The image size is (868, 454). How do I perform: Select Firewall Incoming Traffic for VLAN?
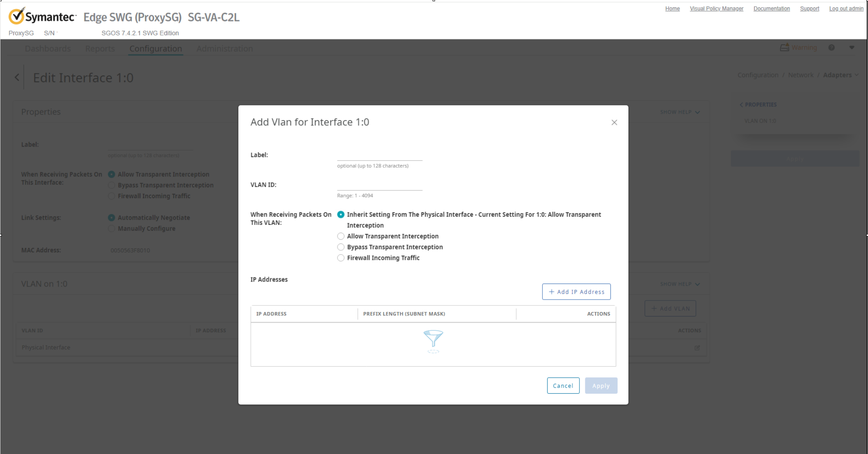pyautogui.click(x=341, y=258)
